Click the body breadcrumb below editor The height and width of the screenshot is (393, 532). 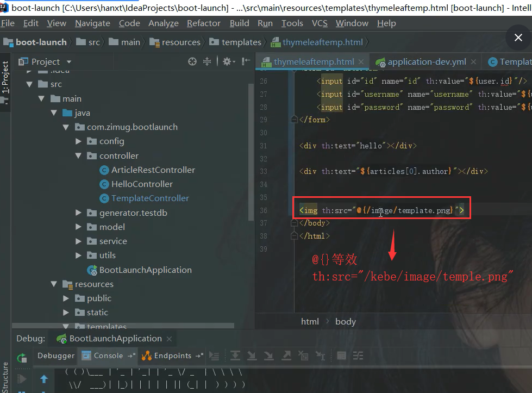coord(346,321)
